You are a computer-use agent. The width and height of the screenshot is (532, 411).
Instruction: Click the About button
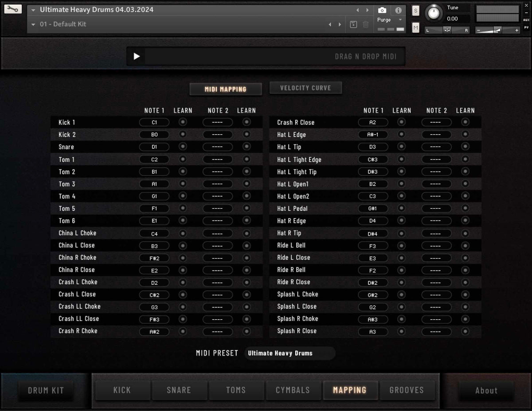point(486,391)
